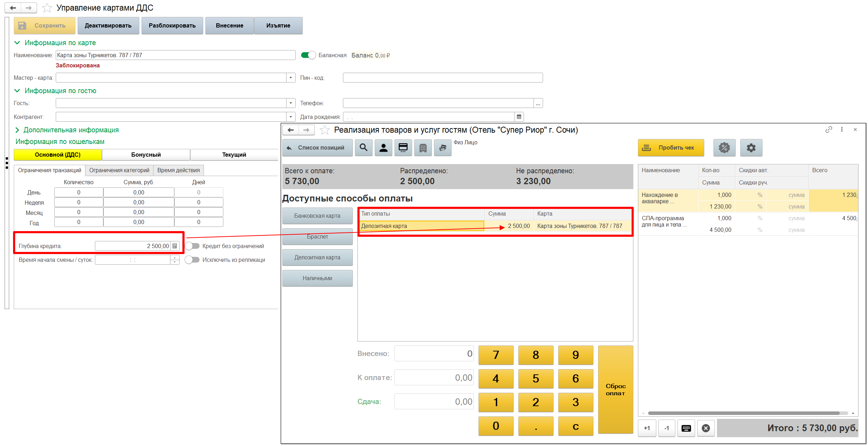Click the link icon in sales window header
The width and height of the screenshot is (868, 446).
coord(828,129)
